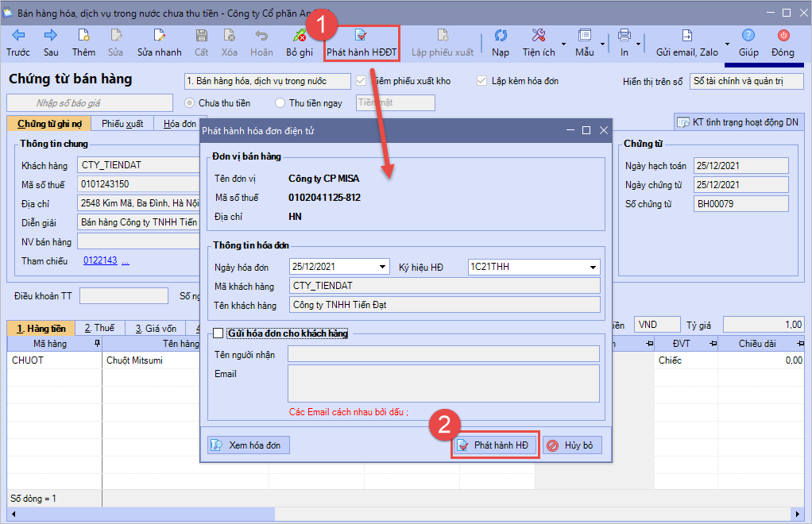Screen dimensions: 812x524
Task: Select Chưa thu tiền radio option
Action: pyautogui.click(x=190, y=103)
